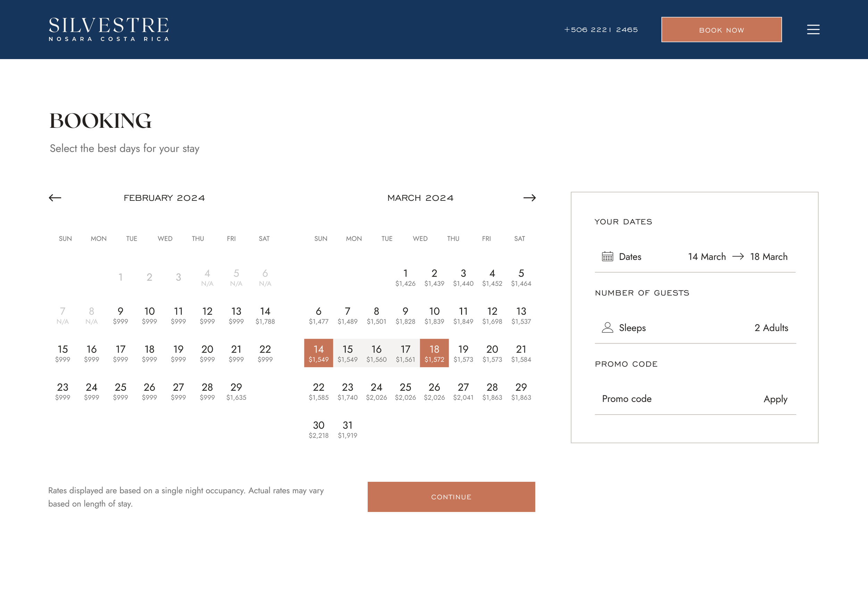Choose March 30 priced at $2,218
Image resolution: width=868 pixels, height=603 pixels.
pos(318,429)
